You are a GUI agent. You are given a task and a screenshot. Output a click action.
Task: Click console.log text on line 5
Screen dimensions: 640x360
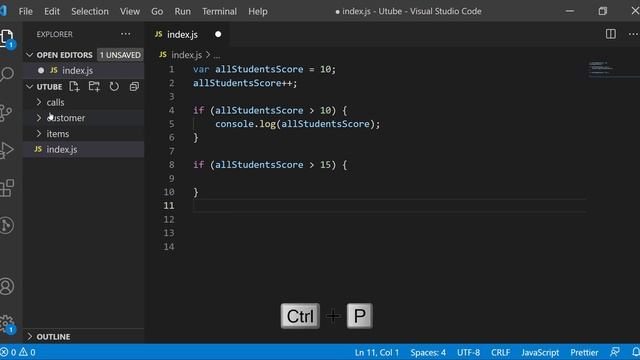point(246,124)
